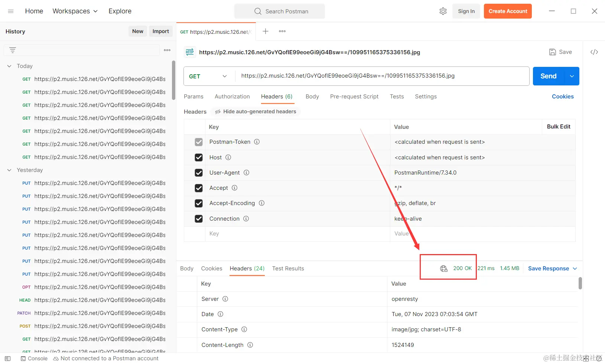Click Bulk Edit for headers

pos(559,127)
